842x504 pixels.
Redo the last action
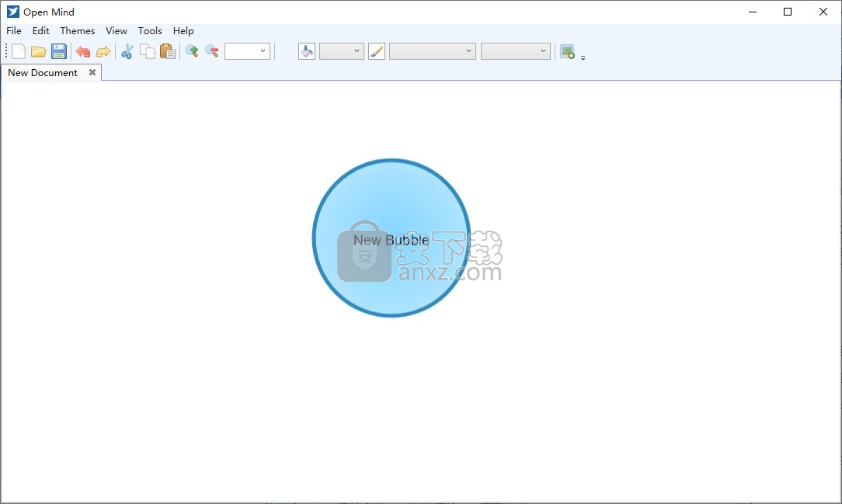(x=103, y=51)
